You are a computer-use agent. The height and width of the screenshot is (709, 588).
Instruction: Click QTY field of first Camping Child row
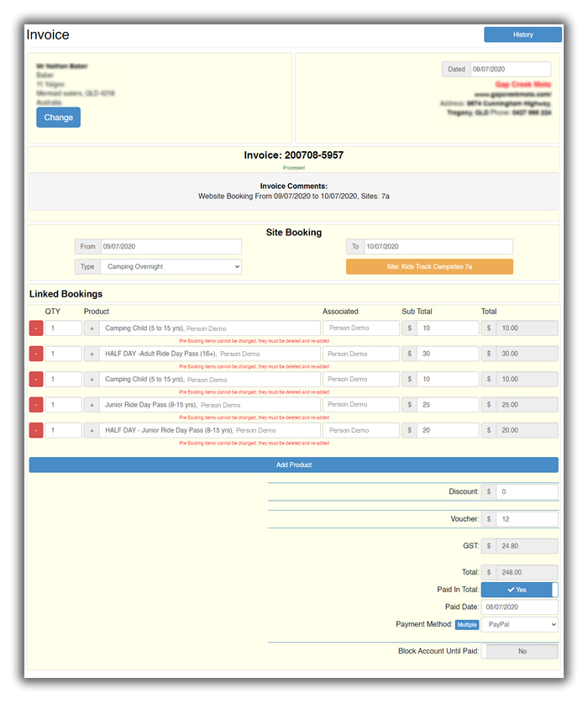63,328
